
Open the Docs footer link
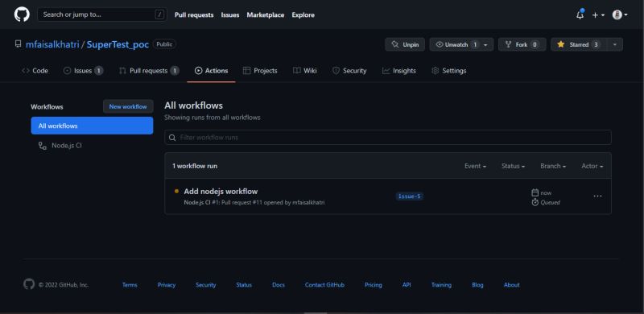(x=279, y=285)
